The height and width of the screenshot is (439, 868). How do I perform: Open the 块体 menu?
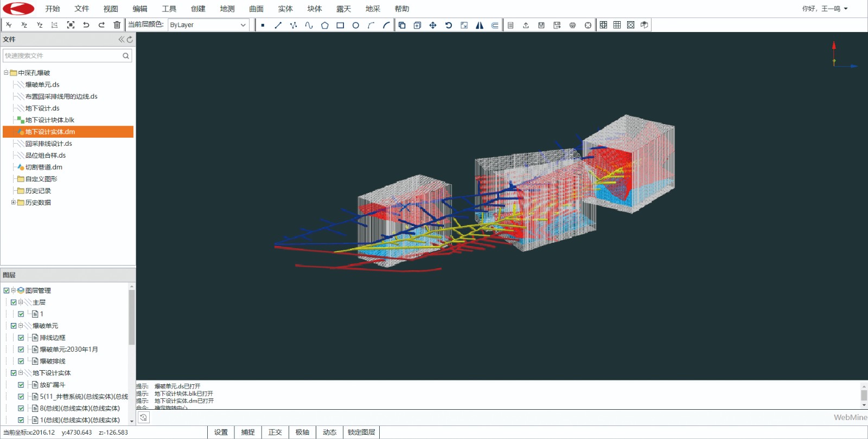click(315, 9)
